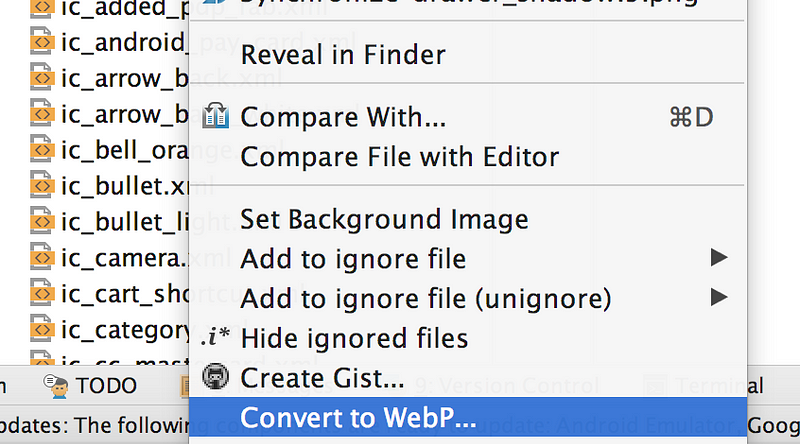The height and width of the screenshot is (444, 800).
Task: Click the ic_bell_orange file icon
Action: tap(42, 150)
